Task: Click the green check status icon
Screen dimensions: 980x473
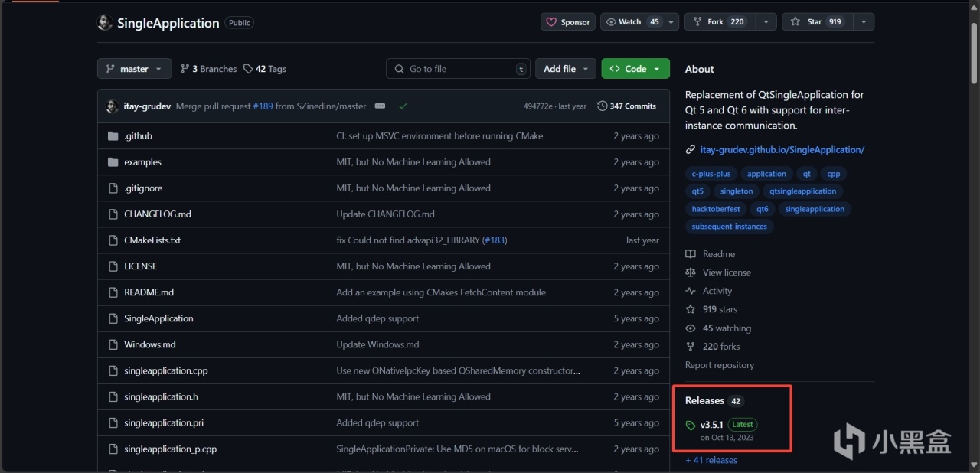Action: [403, 106]
